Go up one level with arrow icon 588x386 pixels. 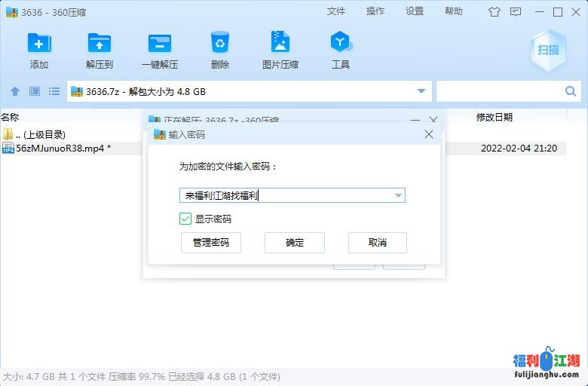click(x=14, y=91)
